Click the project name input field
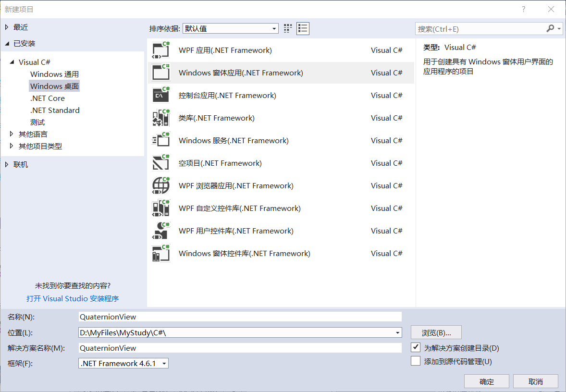The width and height of the screenshot is (566, 392). pyautogui.click(x=240, y=317)
